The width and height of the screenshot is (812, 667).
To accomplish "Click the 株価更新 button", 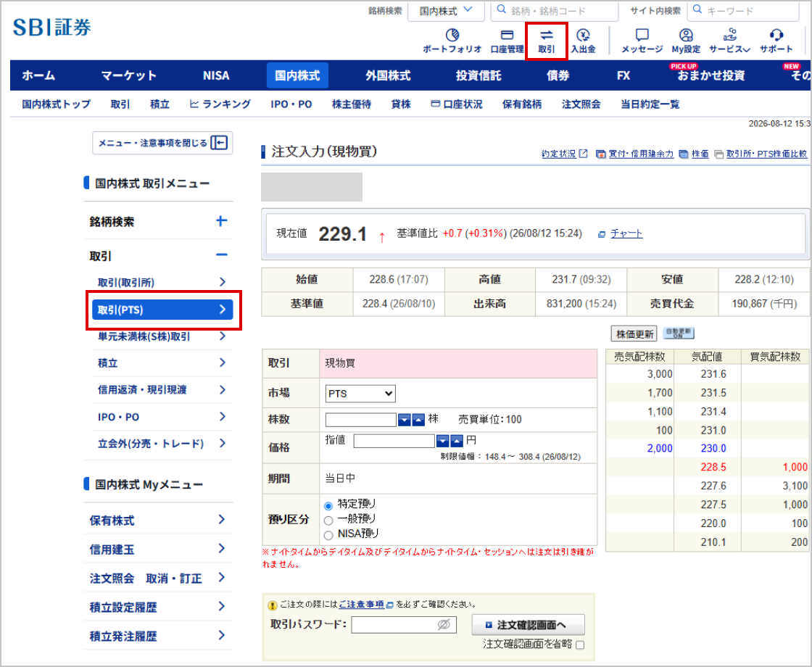I will click(634, 334).
